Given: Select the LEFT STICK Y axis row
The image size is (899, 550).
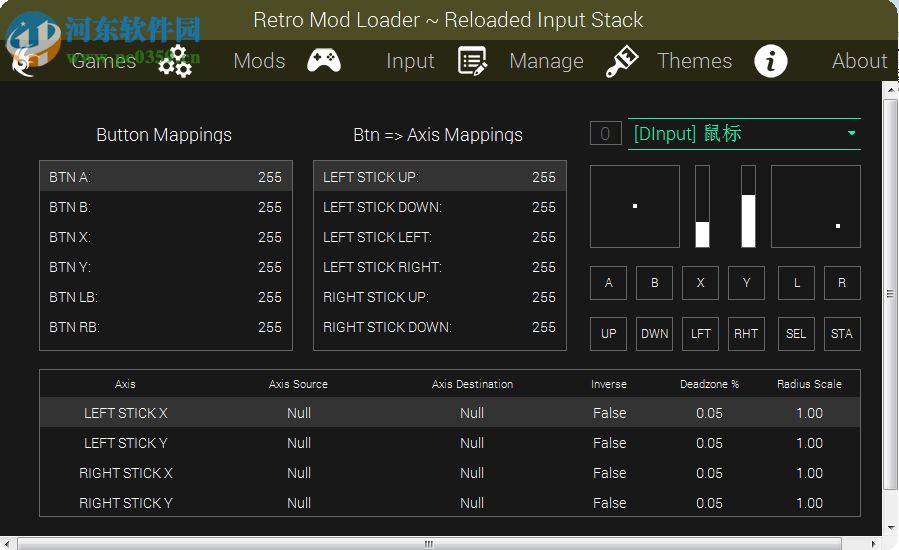Looking at the screenshot, I should pos(450,443).
